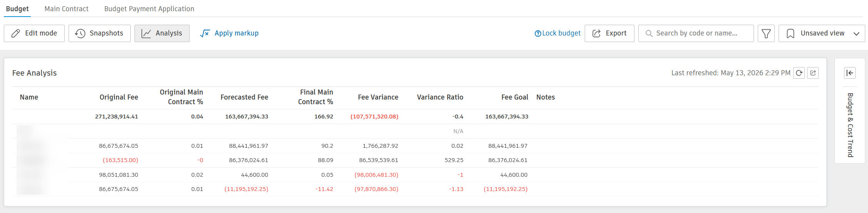Click the Final Main Contract % header
This screenshot has width=868, height=213.
click(315, 97)
